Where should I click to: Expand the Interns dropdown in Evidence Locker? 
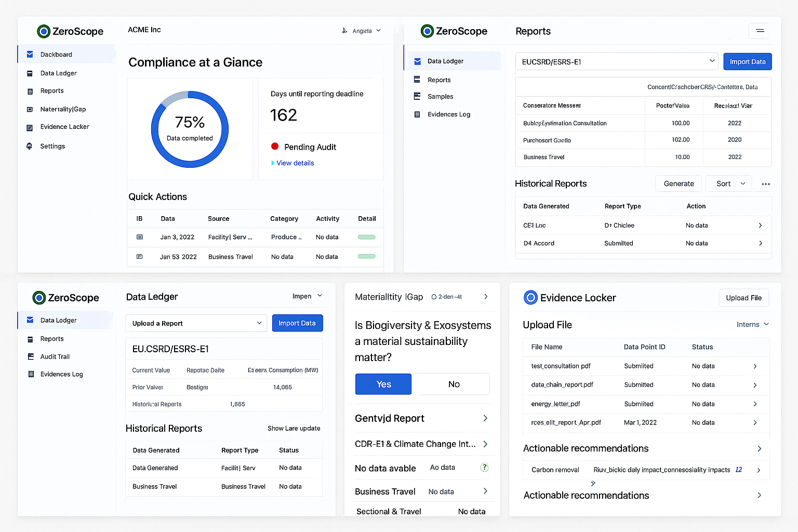coord(752,324)
